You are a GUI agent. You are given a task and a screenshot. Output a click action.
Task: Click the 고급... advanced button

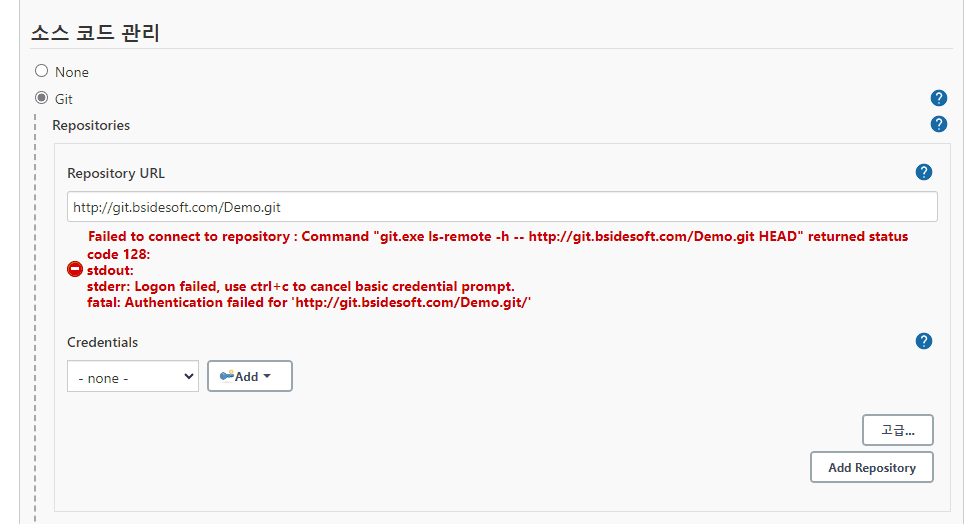coord(898,430)
